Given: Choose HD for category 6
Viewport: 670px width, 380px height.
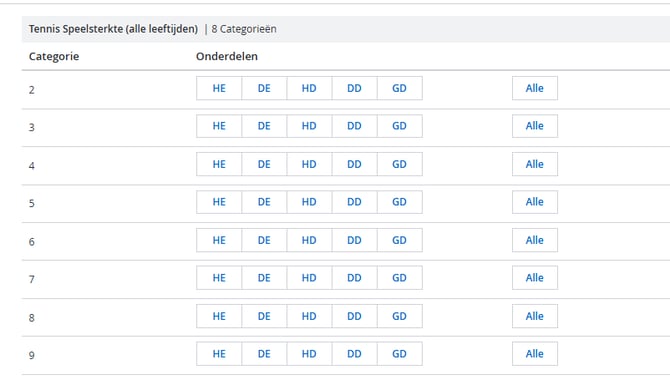Looking at the screenshot, I should pyautogui.click(x=309, y=240).
